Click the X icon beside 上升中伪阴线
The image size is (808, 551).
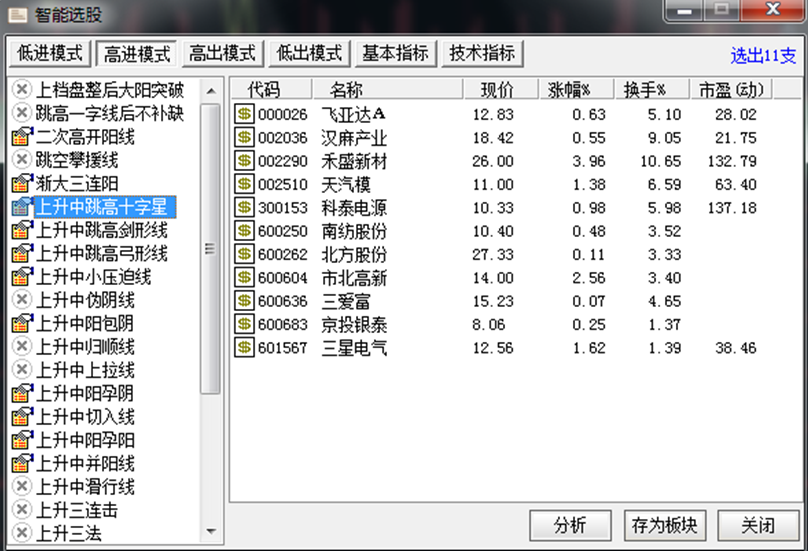click(x=22, y=300)
